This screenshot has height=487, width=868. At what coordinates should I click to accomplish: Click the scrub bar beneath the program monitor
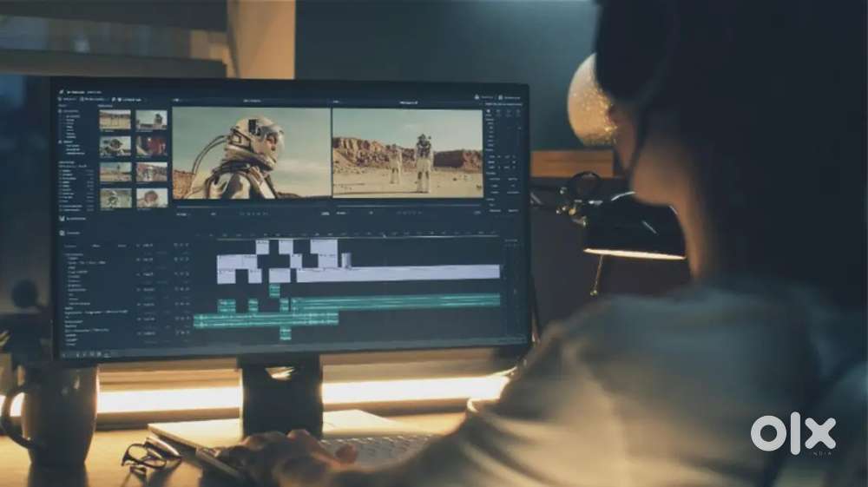[408, 207]
